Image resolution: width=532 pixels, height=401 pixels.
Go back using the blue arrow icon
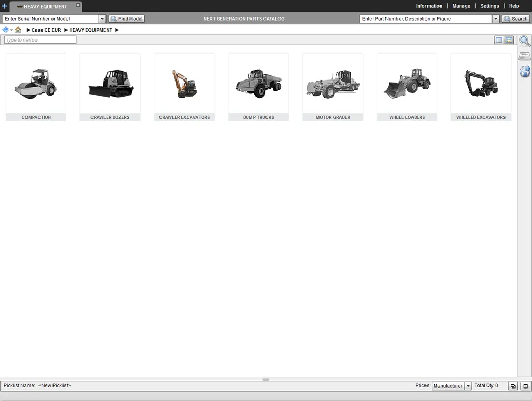coord(5,30)
